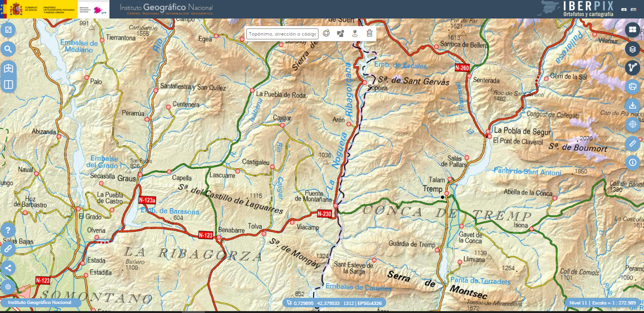Viewport: 644px width, 313px height.
Task: Open the basemap selector grid
Action: (632, 29)
